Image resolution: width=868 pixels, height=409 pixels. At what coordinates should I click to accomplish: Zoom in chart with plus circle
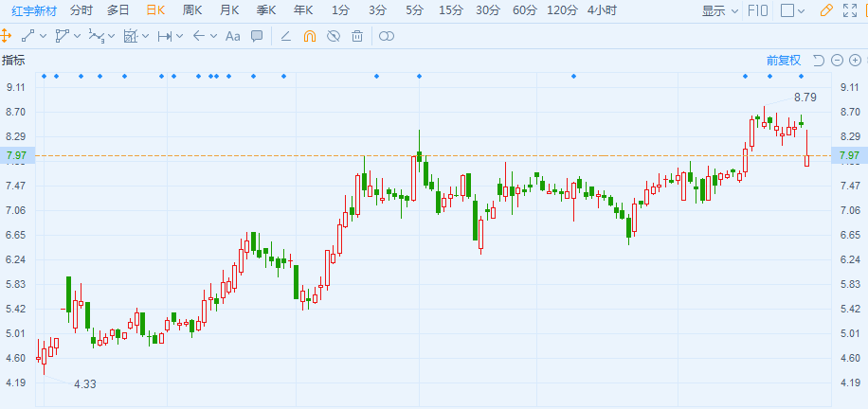click(x=857, y=61)
